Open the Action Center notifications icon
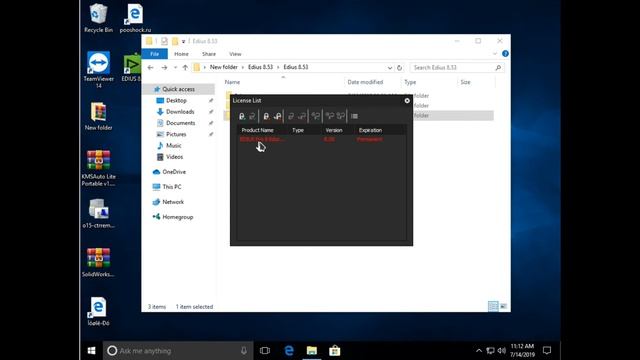Viewport: 640px width, 360px height. pyautogui.click(x=547, y=350)
